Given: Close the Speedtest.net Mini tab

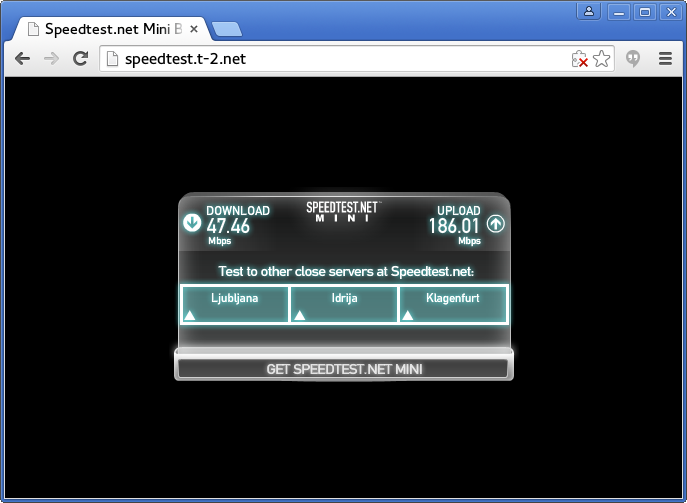Looking at the screenshot, I should point(194,29).
